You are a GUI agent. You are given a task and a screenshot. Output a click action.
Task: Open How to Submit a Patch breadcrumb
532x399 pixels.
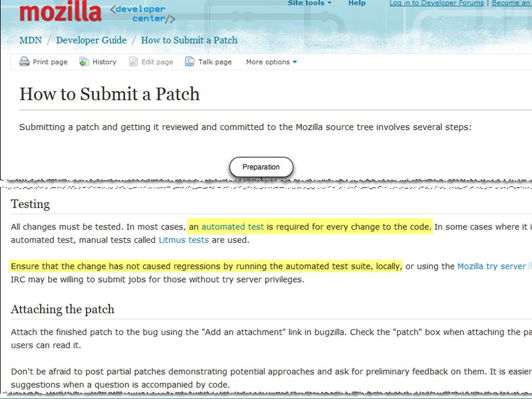[189, 40]
